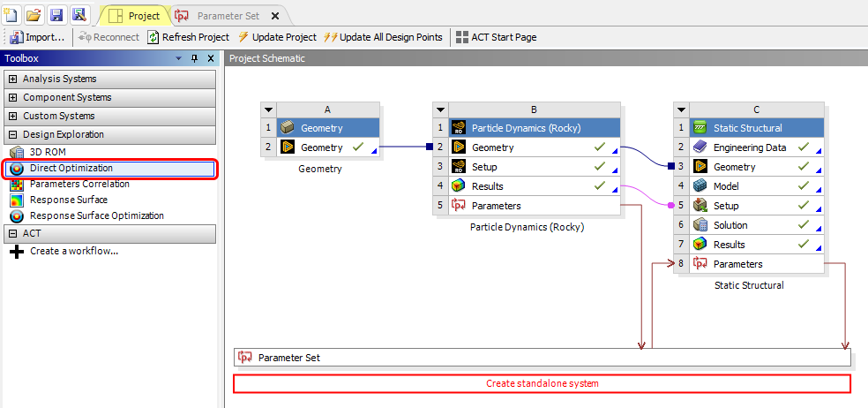The width and height of the screenshot is (868, 408).
Task: Click the Import button
Action: [x=37, y=37]
